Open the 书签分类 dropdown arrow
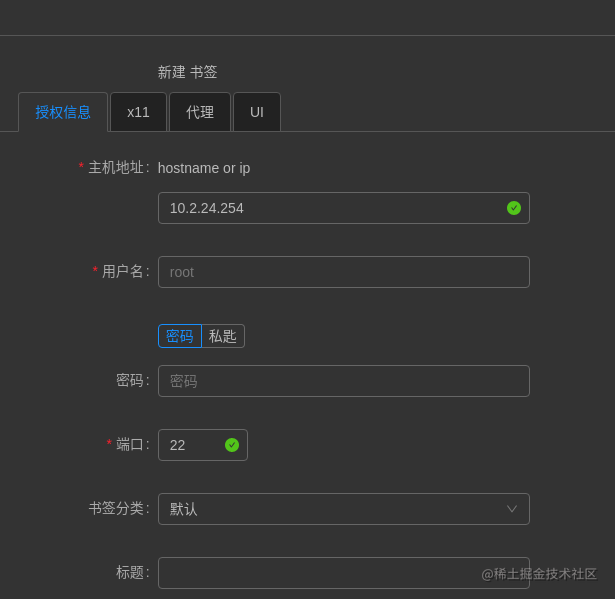 point(512,509)
